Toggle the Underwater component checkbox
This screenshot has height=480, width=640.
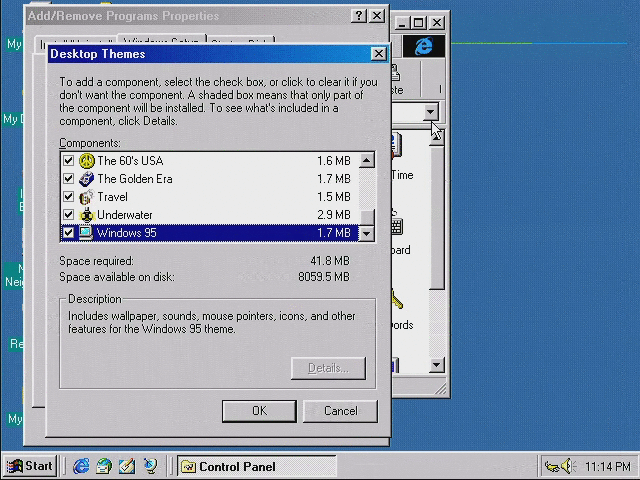pyautogui.click(x=68, y=215)
